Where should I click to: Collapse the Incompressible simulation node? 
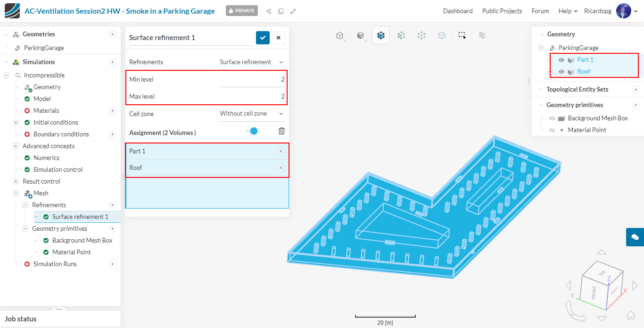(x=6, y=75)
